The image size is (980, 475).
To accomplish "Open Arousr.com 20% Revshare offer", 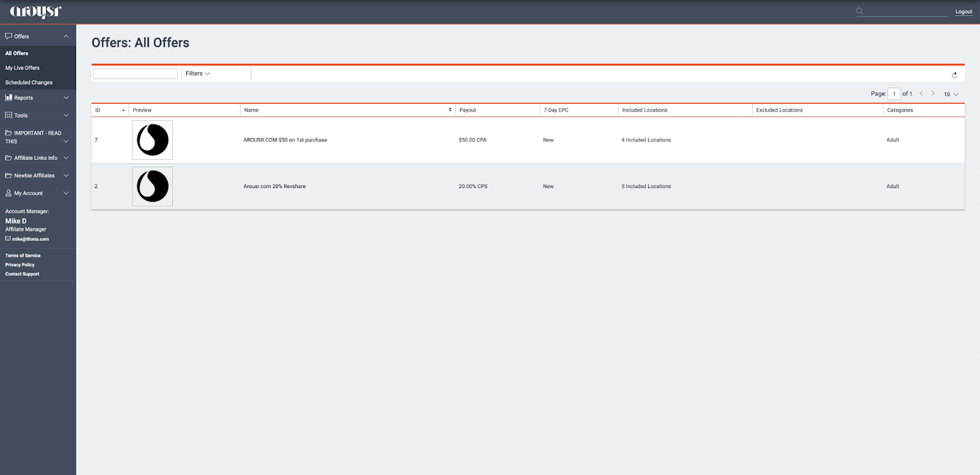I will [x=274, y=186].
